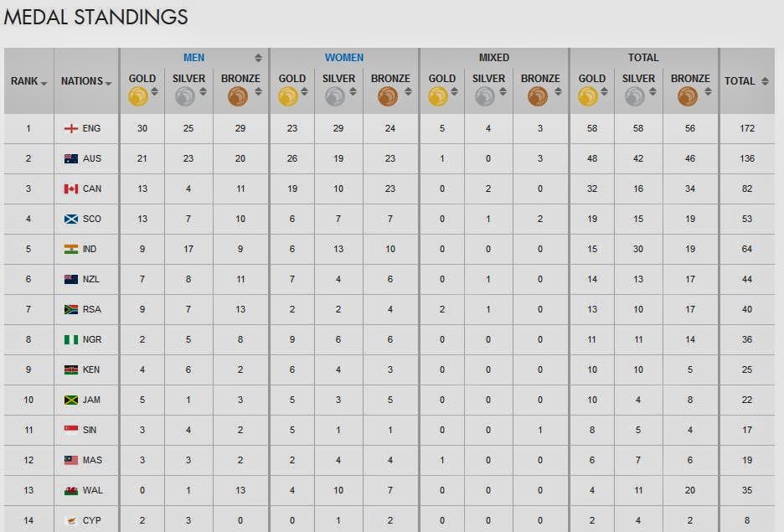Select the KEN nation code
This screenshot has width=784, height=532.
coord(91,369)
